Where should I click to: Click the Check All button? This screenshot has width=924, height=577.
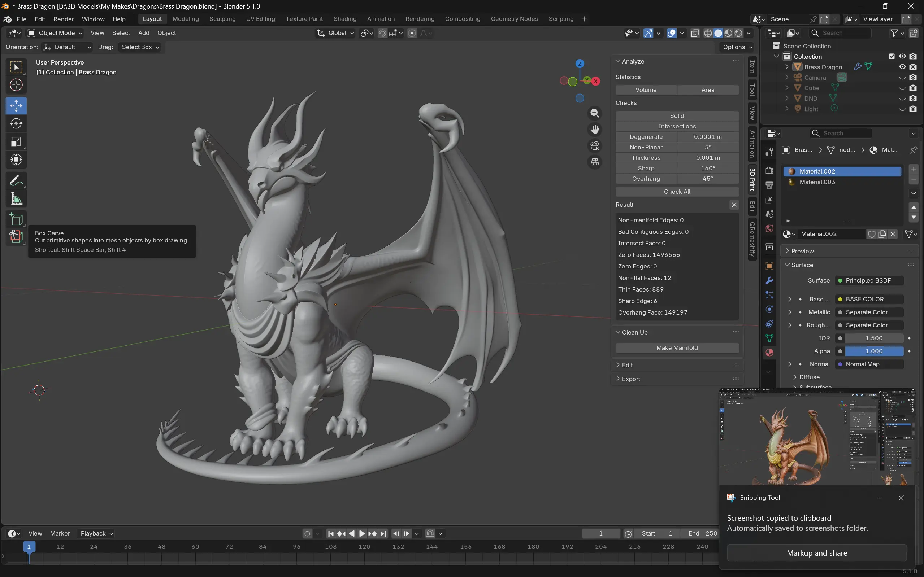(x=677, y=192)
